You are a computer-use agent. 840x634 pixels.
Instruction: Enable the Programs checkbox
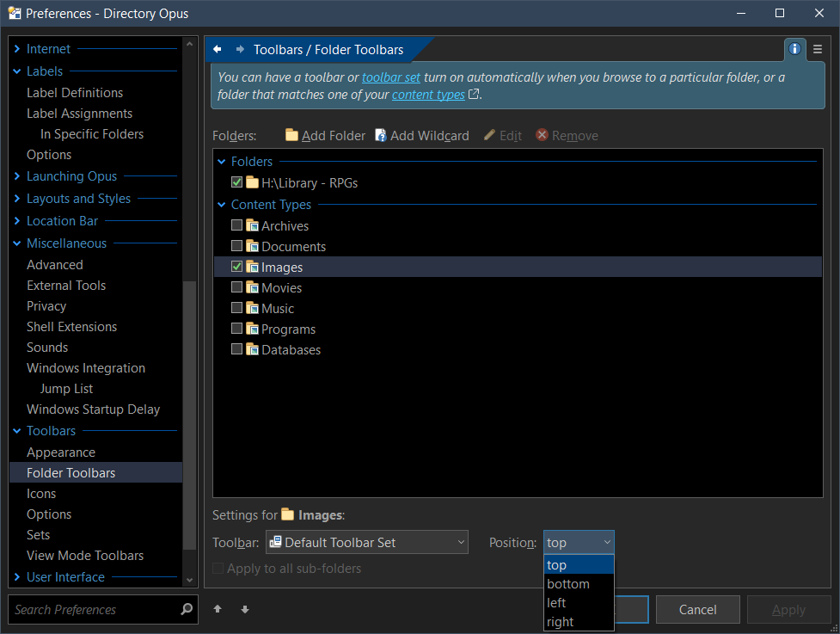coord(236,329)
